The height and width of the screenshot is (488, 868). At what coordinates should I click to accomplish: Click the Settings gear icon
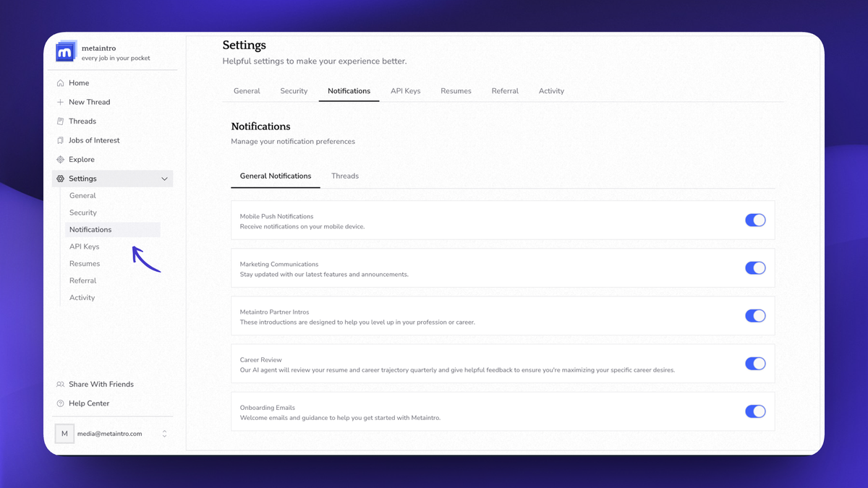point(61,179)
